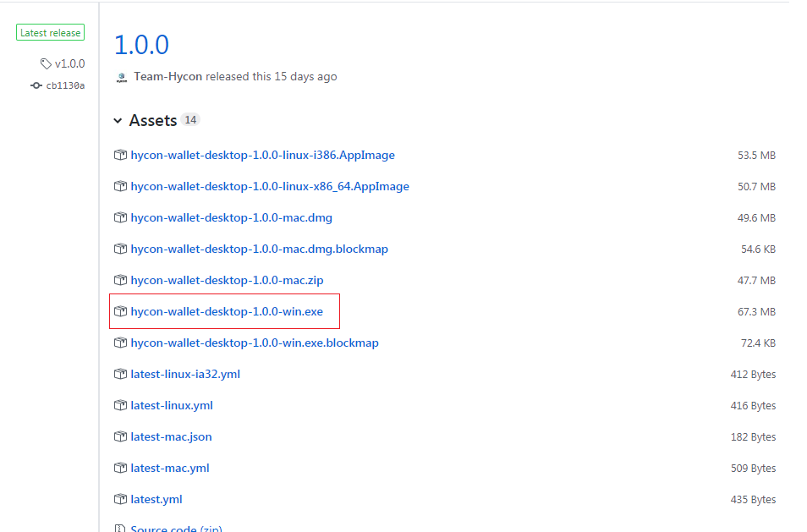This screenshot has width=807, height=532.
Task: Click package icon for mac.dmg.blockmap row
Action: (x=120, y=249)
